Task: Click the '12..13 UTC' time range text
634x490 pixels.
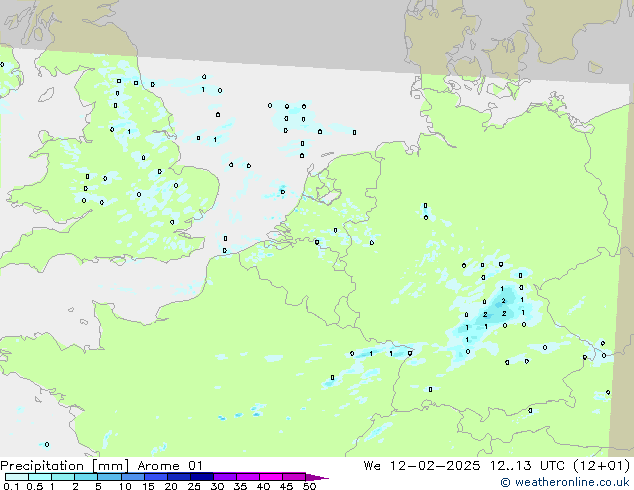Action: (527, 466)
